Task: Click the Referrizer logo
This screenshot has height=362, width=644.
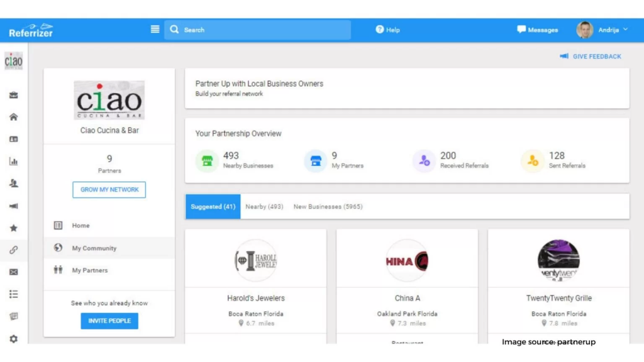Action: click(x=31, y=30)
